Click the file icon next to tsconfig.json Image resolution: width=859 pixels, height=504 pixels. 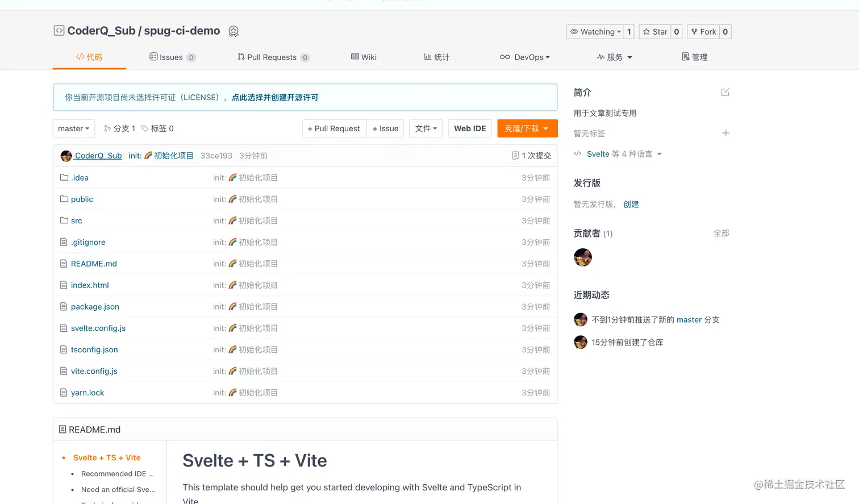point(64,349)
